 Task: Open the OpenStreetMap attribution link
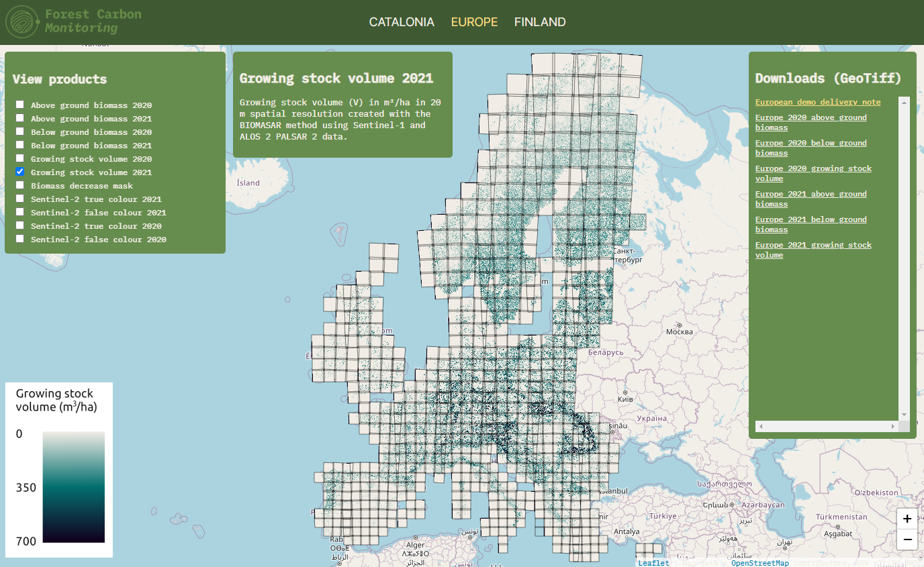[759, 563]
